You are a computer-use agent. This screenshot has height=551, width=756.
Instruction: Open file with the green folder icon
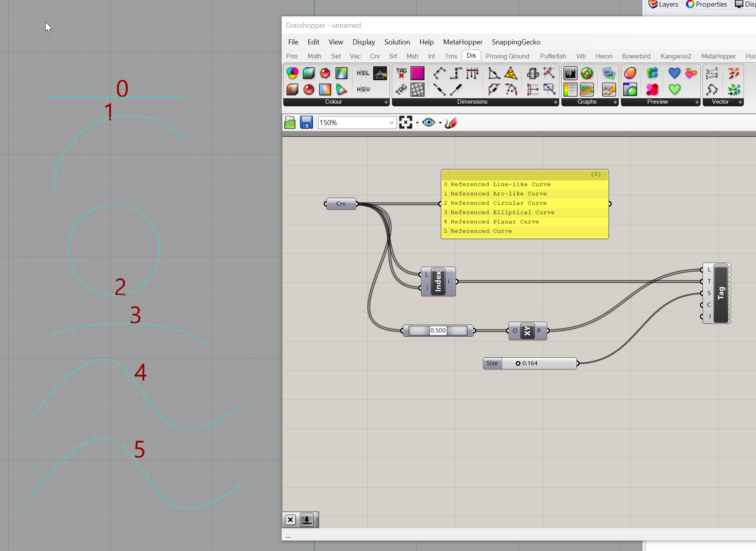[x=290, y=123]
